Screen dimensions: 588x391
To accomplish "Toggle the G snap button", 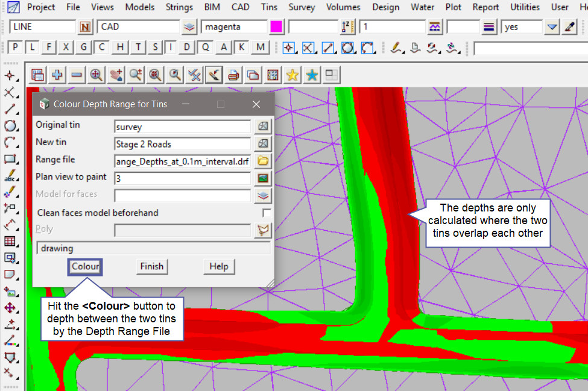I will point(83,48).
